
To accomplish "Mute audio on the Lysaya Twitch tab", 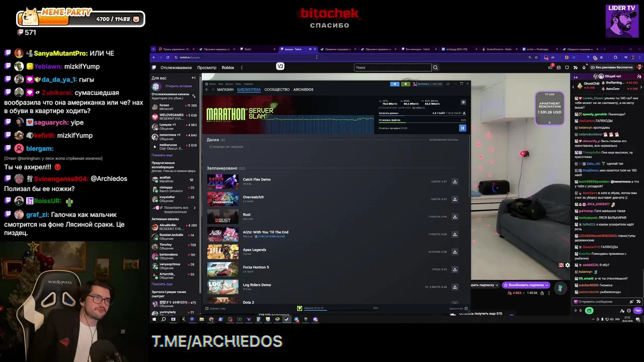I will click(x=310, y=49).
